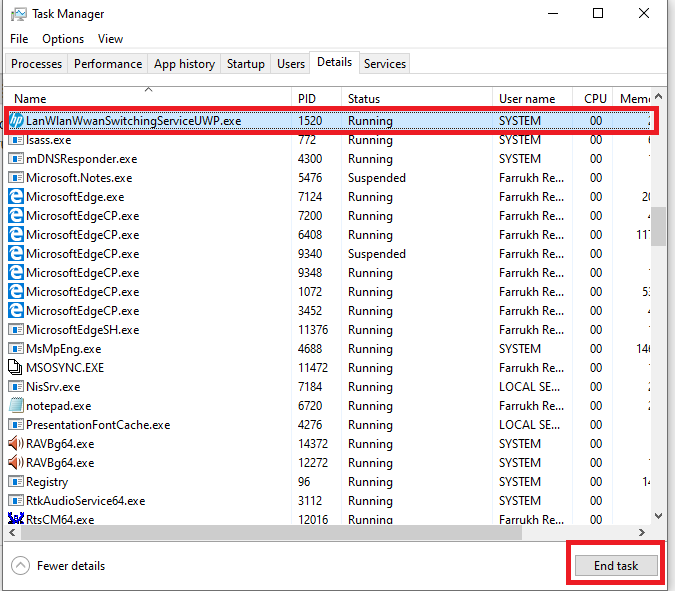Viewport: 675px width, 591px height.
Task: Click the PresentationFontCache.exe process icon
Action: coord(16,424)
